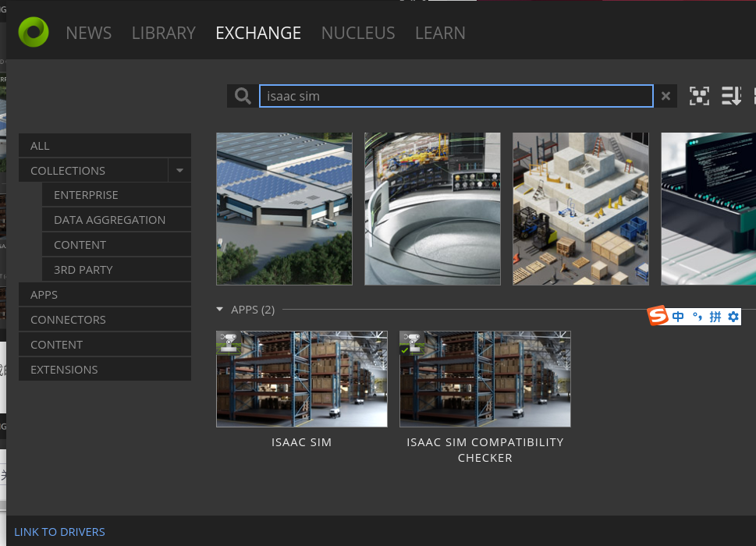Open input method settings gear
Screen dimensions: 756x546
733,316
